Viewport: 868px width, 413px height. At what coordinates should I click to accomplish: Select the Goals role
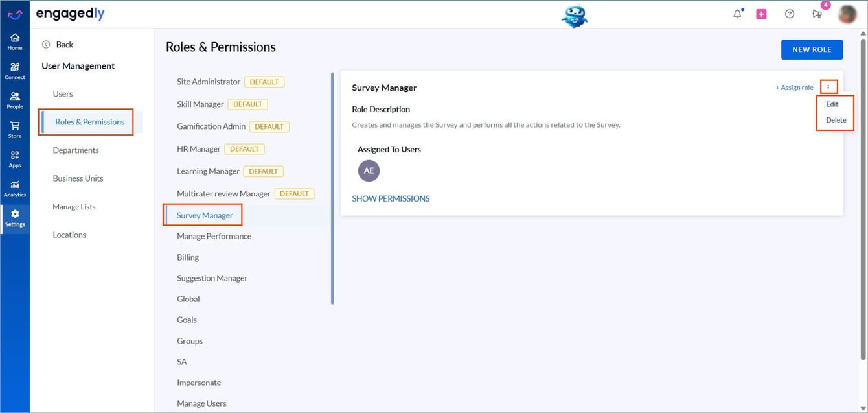tap(187, 320)
